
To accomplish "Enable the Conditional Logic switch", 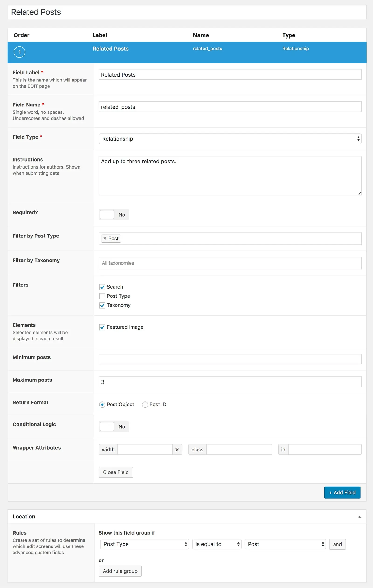I will pos(114,427).
